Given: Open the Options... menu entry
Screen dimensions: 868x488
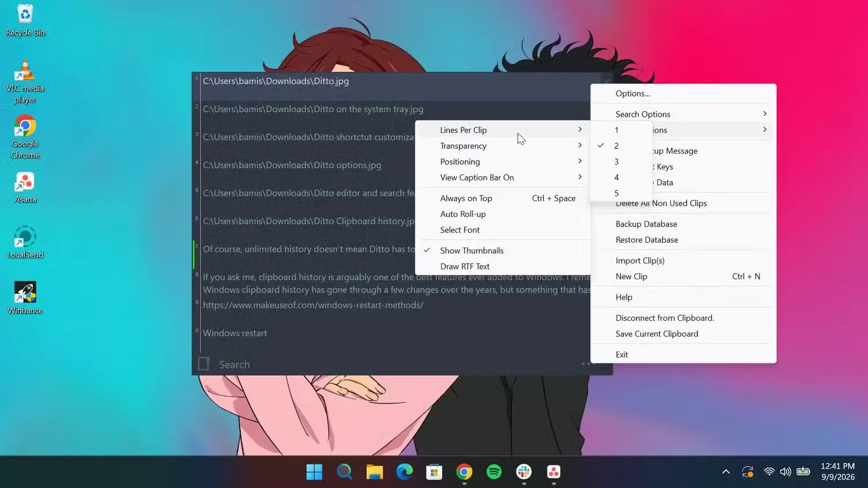Looking at the screenshot, I should 683,94.
